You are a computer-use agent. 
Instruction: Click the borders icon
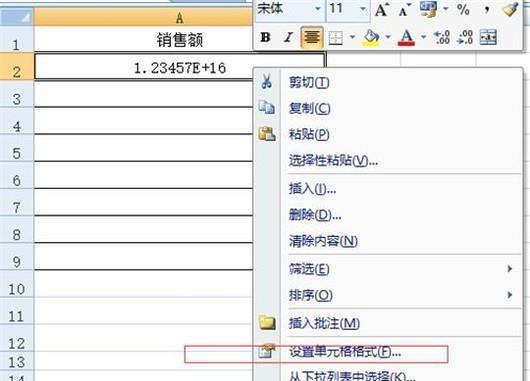(336, 38)
